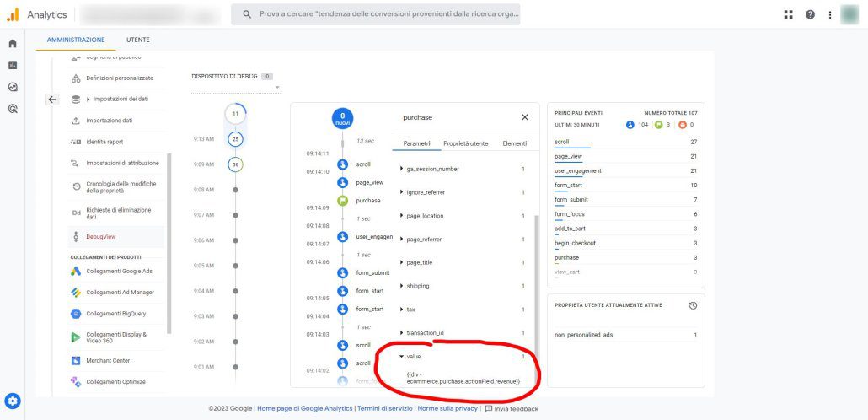Open the Admin gear icon at bottom left
Screen dimensions: 868x420
point(13,401)
